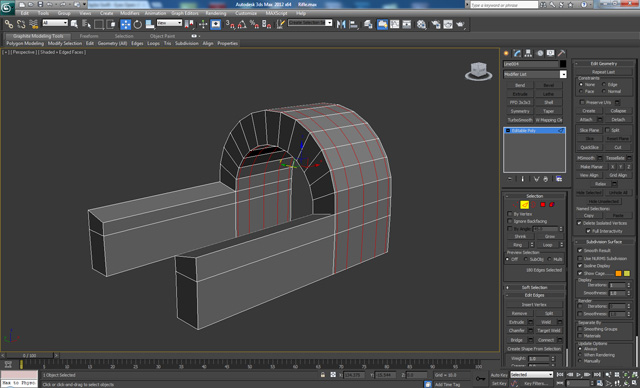Click the Select by Name icon
Image resolution: width=640 pixels, height=388 pixels.
[87, 24]
